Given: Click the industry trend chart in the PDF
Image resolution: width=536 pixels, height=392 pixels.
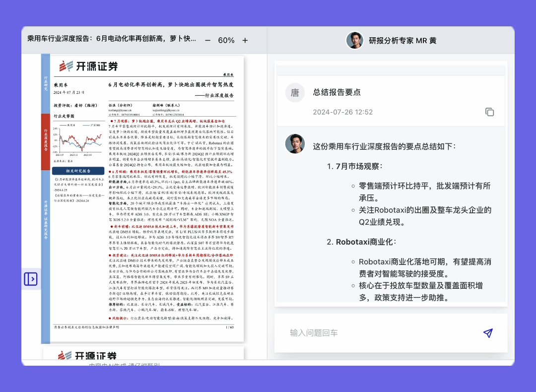Looking at the screenshot, I should pos(79,140).
